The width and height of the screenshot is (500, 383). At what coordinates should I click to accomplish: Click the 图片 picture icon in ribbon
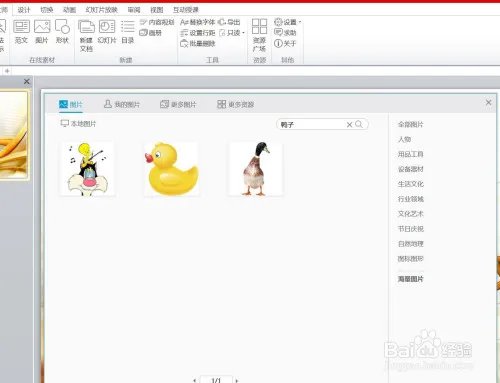(x=42, y=32)
